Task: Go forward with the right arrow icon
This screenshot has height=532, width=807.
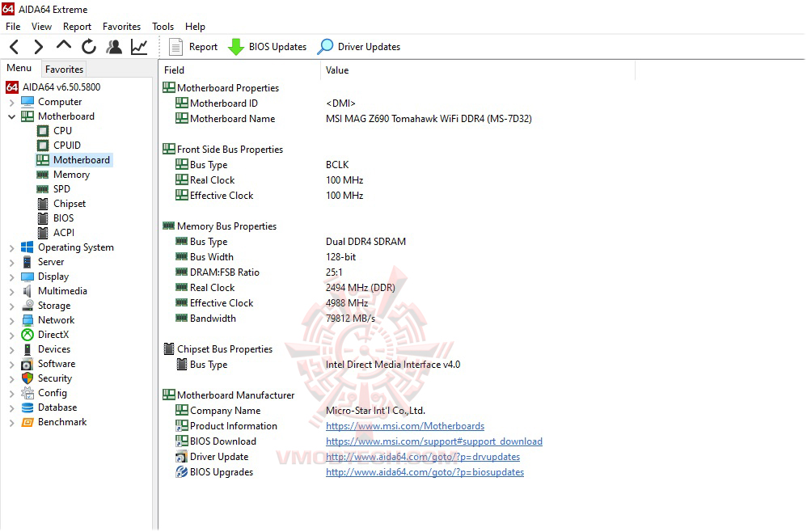Action: 39,47
